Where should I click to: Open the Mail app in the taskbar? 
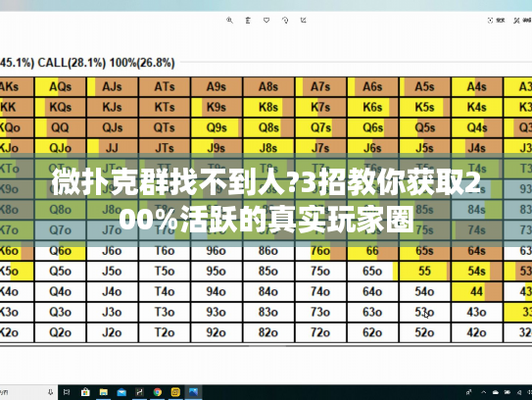click(x=121, y=392)
